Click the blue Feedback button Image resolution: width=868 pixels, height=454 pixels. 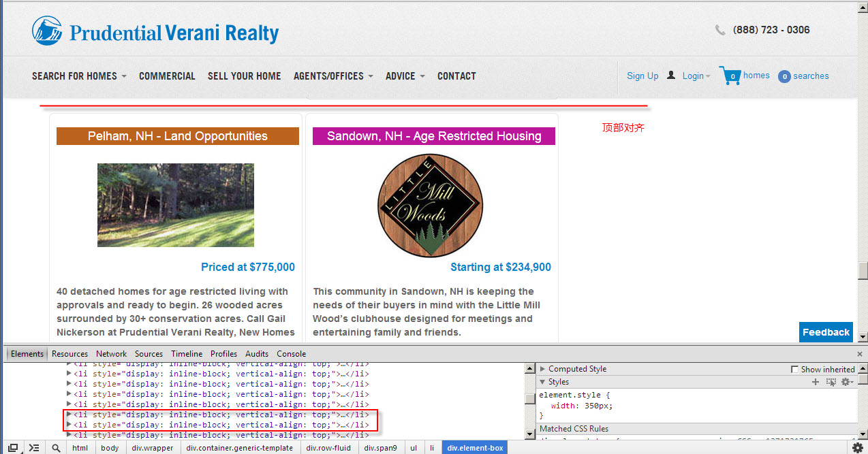tap(826, 332)
